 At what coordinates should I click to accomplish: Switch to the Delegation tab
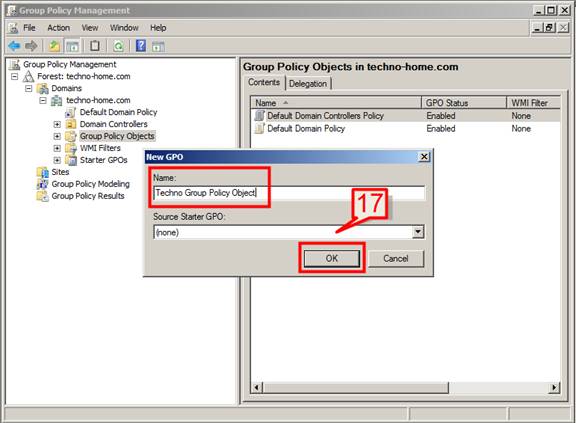(x=308, y=84)
